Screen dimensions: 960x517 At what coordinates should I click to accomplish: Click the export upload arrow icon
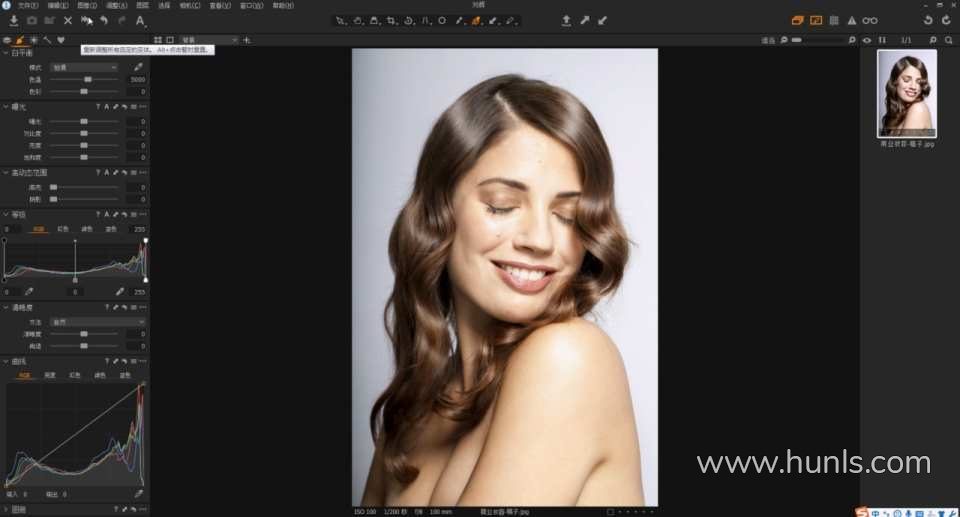(x=566, y=20)
